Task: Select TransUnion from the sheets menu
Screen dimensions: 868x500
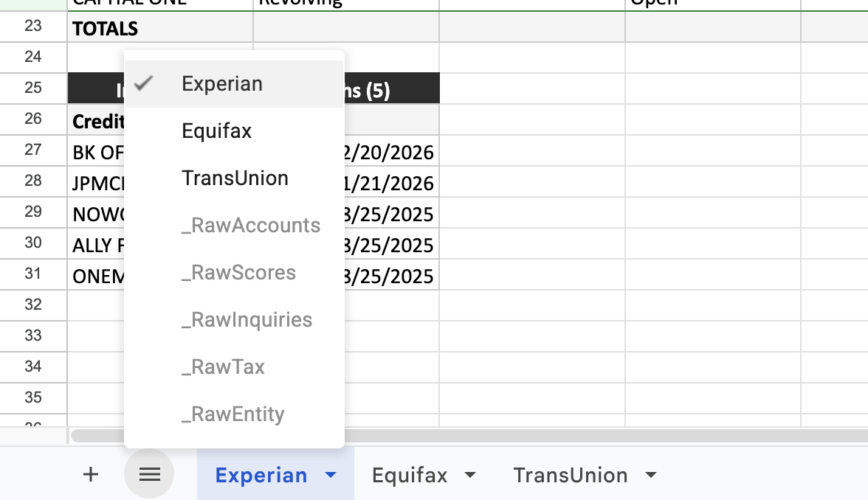Action: [235, 178]
